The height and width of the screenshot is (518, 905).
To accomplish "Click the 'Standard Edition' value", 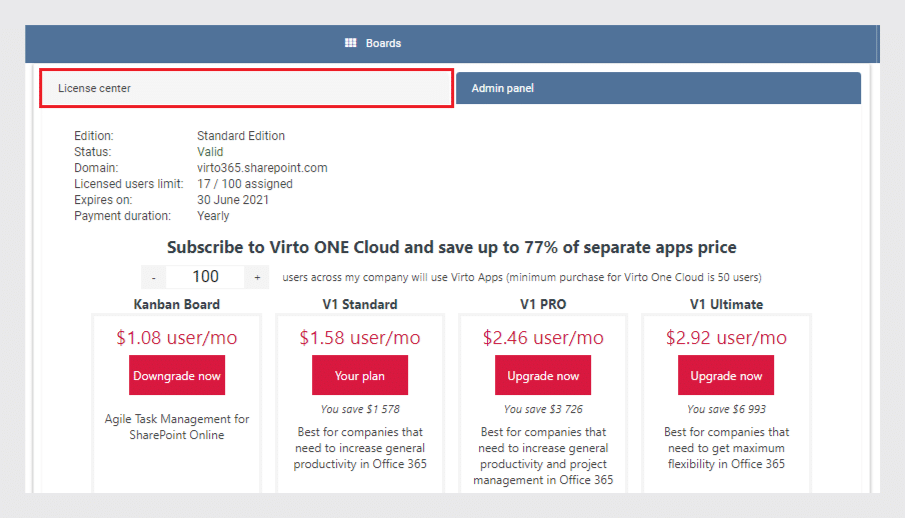I will point(241,136).
